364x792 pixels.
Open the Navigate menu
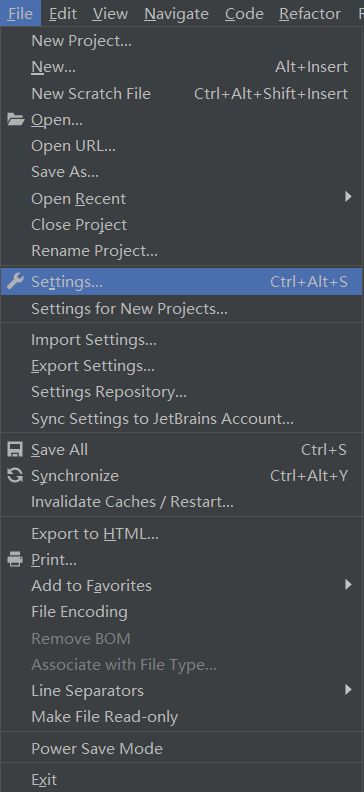click(x=176, y=14)
